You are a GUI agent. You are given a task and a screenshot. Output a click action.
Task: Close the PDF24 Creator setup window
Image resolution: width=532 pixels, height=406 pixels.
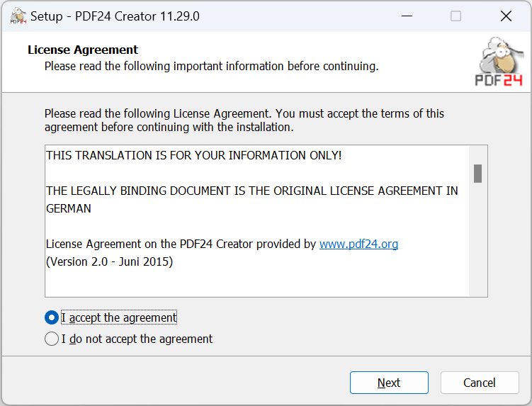506,16
